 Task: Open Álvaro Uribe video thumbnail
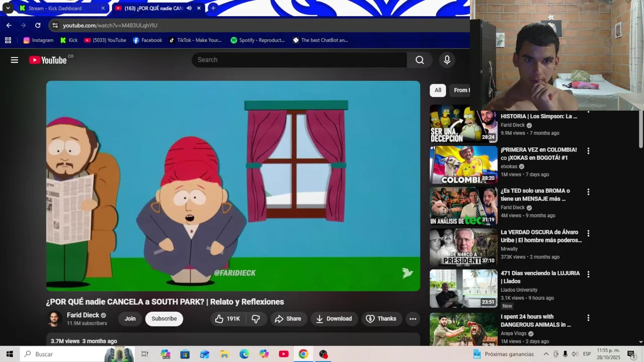(x=463, y=247)
